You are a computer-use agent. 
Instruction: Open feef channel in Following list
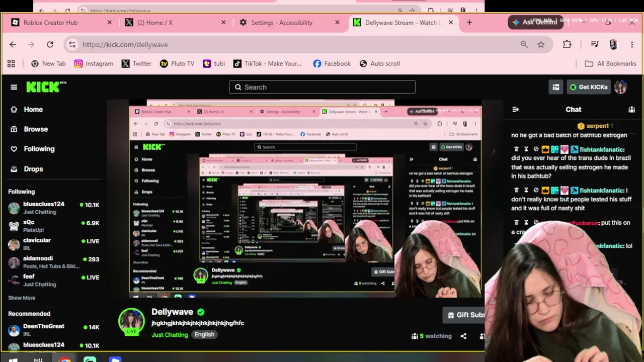click(x=53, y=280)
